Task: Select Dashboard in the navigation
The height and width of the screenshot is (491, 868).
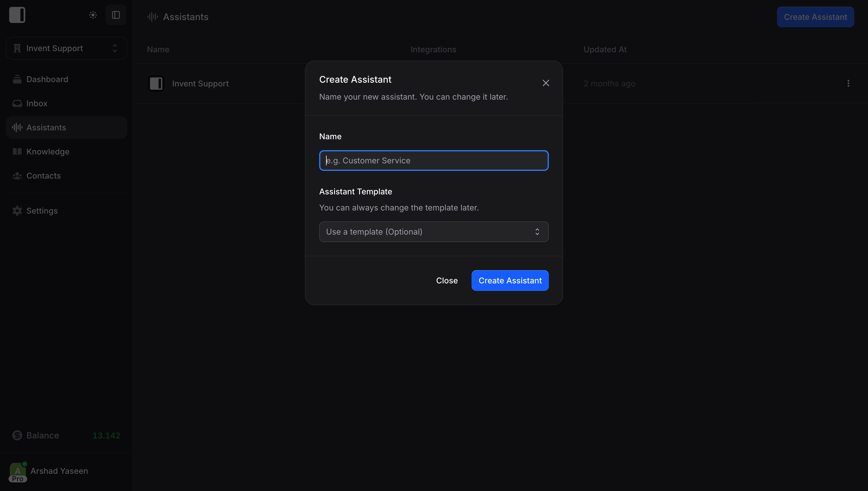Action: click(47, 79)
